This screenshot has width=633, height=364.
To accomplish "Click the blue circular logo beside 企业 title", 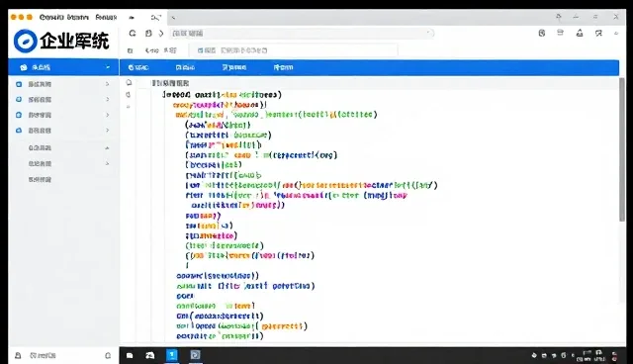I will (26, 41).
